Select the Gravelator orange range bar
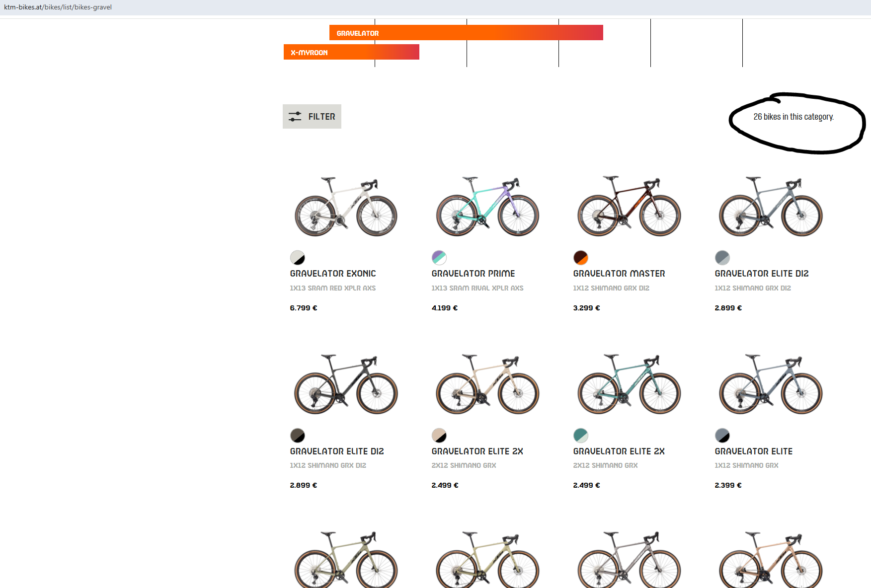The image size is (871, 588). (x=466, y=33)
